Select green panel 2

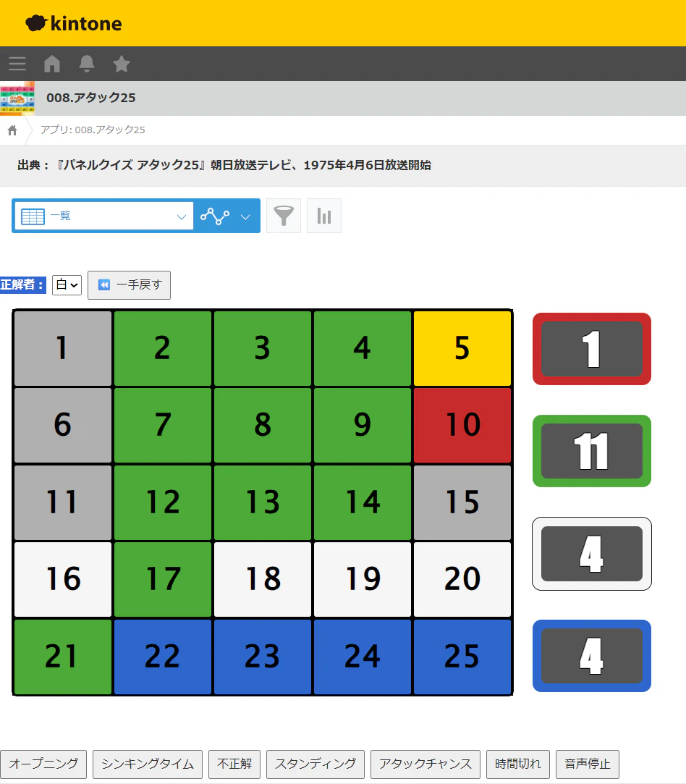tap(163, 348)
